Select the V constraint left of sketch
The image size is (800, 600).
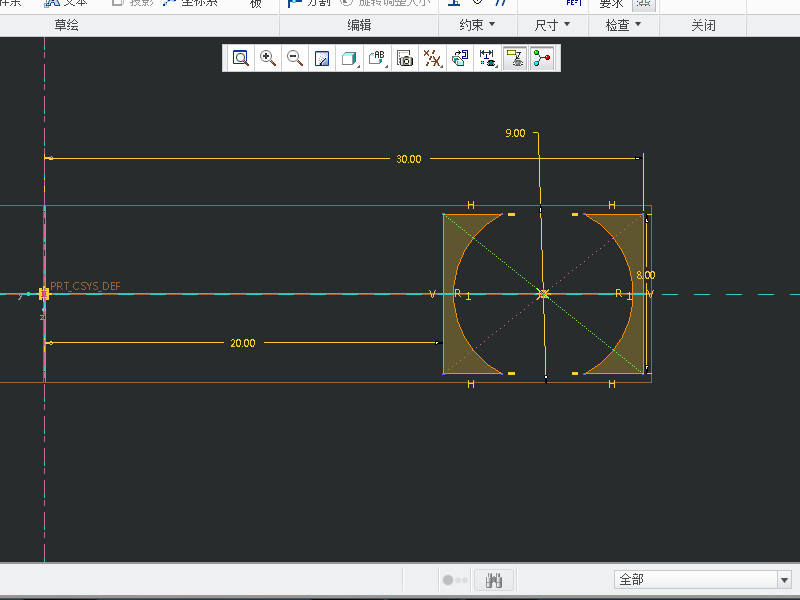tap(433, 294)
